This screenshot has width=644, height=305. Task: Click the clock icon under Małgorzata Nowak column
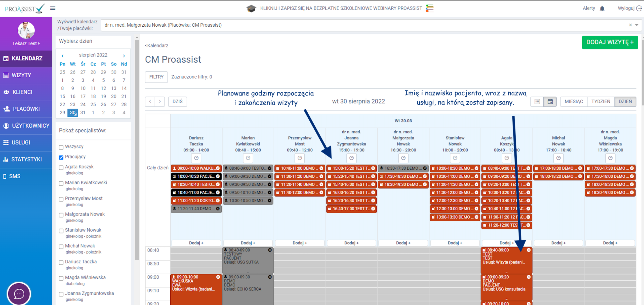coord(403,158)
